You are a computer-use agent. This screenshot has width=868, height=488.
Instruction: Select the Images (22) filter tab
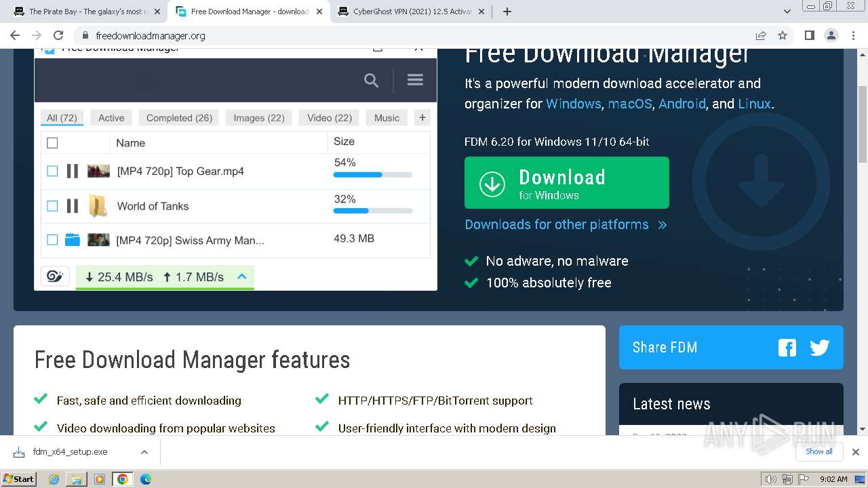[259, 118]
